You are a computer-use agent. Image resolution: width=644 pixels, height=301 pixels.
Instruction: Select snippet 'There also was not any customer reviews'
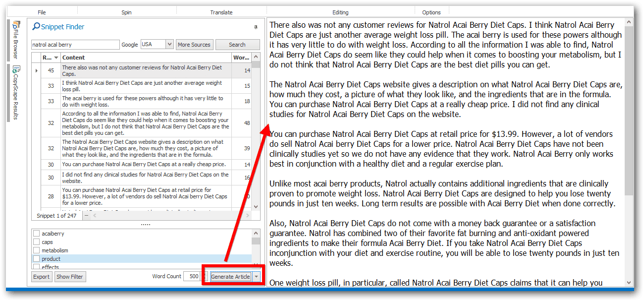[146, 70]
